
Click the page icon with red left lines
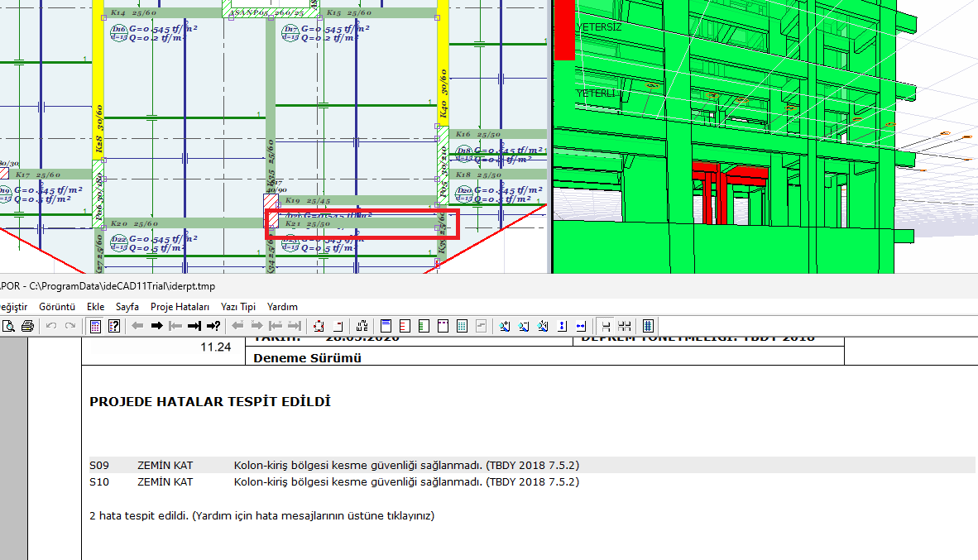tap(405, 326)
